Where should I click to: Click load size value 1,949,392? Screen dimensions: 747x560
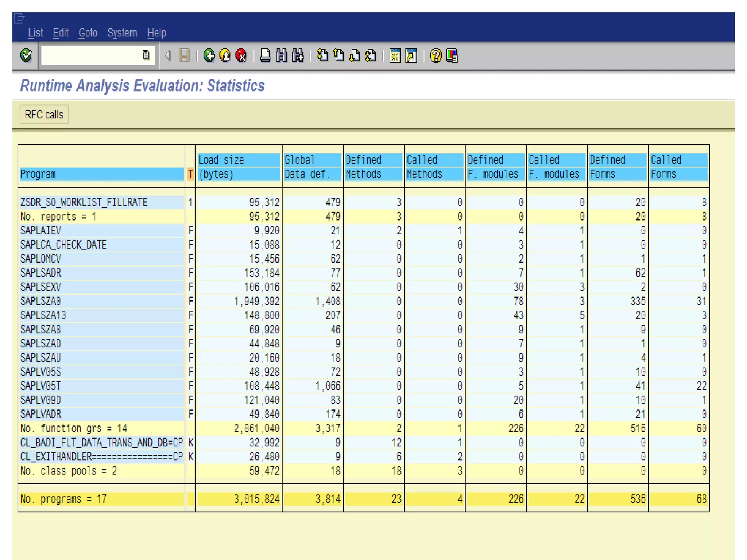coord(257,301)
